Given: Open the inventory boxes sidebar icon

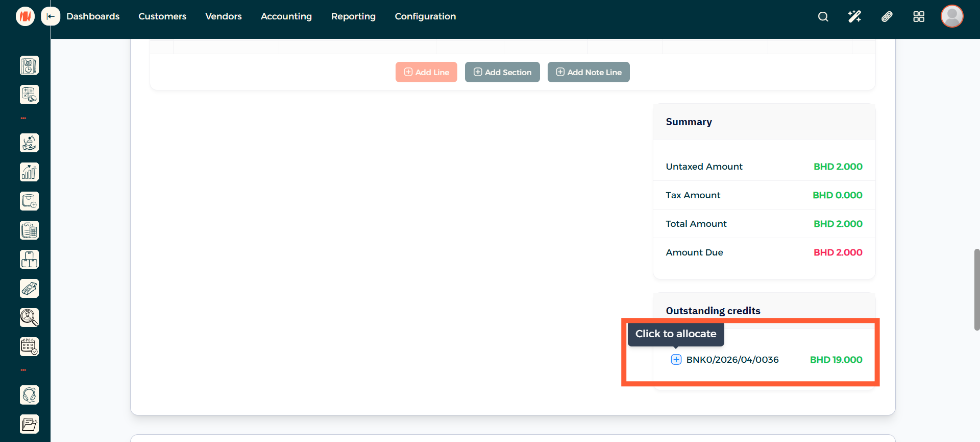Looking at the screenshot, I should point(29,260).
